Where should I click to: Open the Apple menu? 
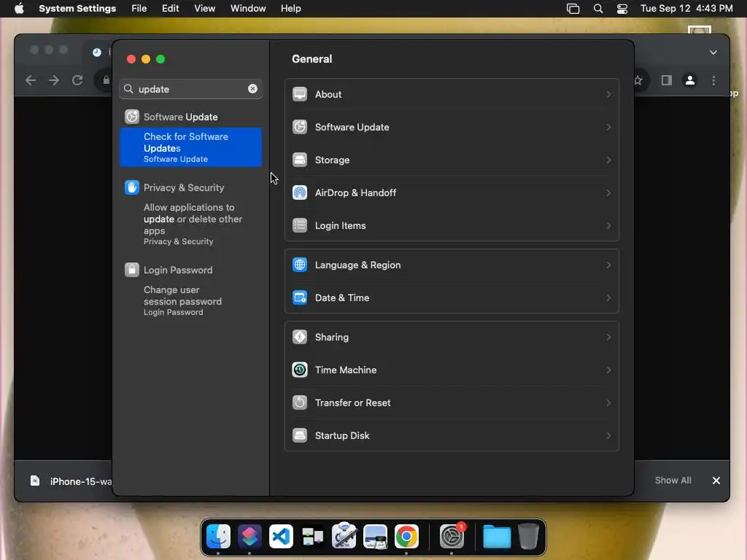tap(19, 9)
